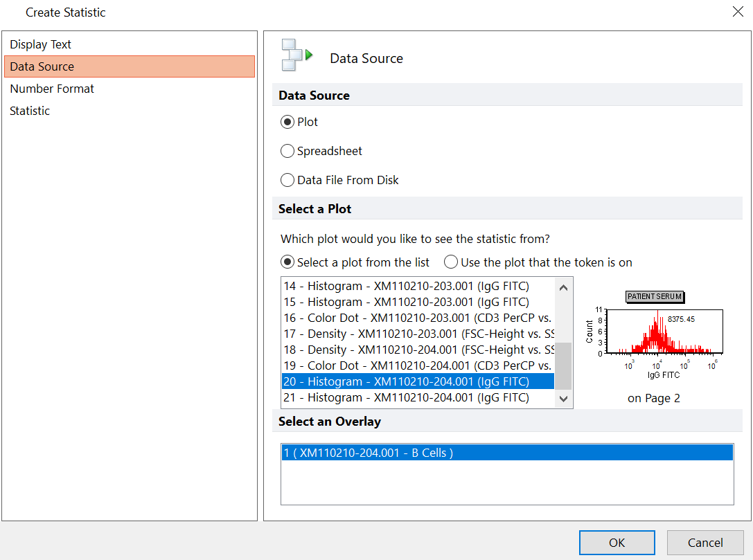Select plot 21 - Histogram XM110210-204.001

tap(418, 397)
